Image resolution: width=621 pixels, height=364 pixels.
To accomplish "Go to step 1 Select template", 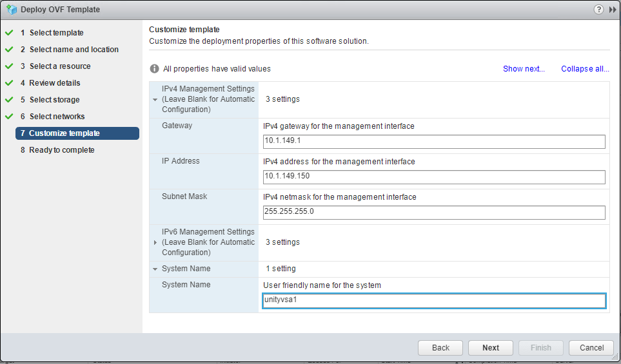I will pyautogui.click(x=56, y=33).
